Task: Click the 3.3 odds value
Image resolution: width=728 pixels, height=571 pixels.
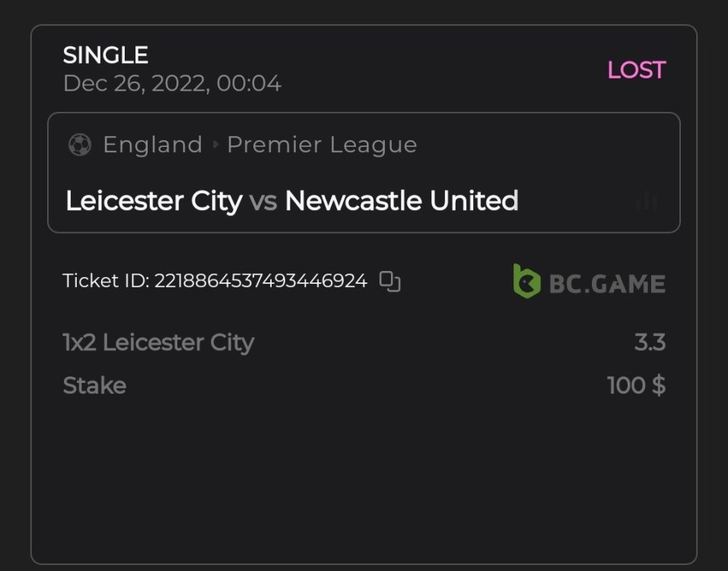Action: [650, 343]
